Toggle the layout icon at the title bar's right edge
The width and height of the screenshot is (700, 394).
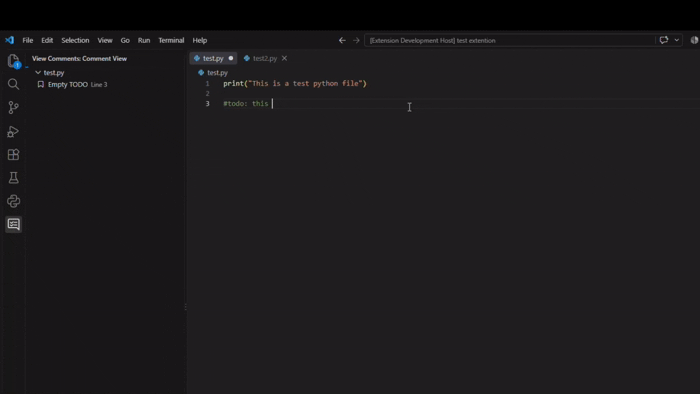coord(694,40)
